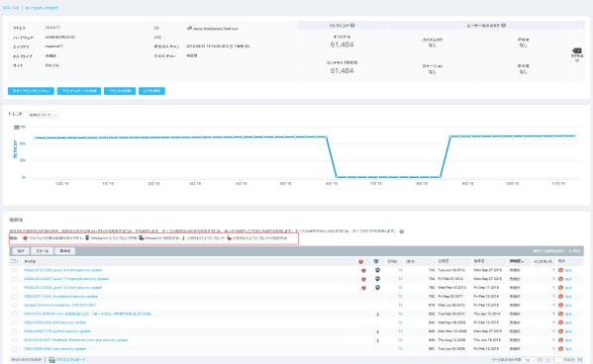The width and height of the screenshot is (593, 364).
Task: Click the trend line point where risk drops to zero
Action: point(337,177)
